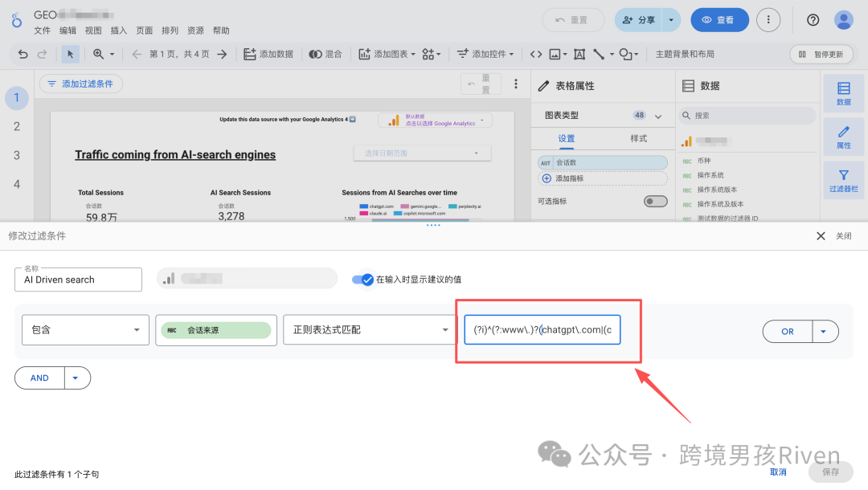Viewport: 868px width, 490px height.
Task: Open the 过滤器栏 side panel icon
Action: coord(843,180)
